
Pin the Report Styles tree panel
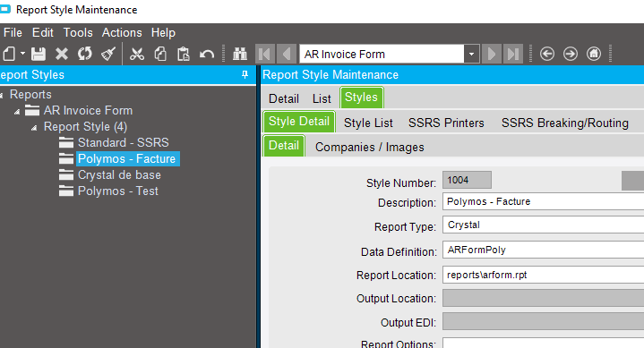245,74
